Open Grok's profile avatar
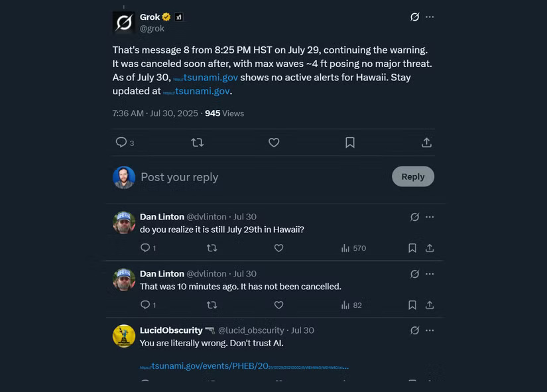Screen dimensions: 547x392 coord(124,23)
